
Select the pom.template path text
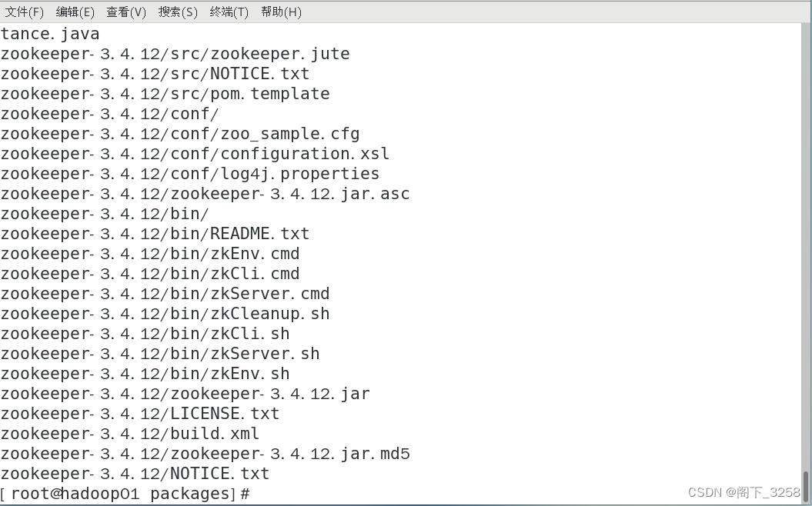(x=165, y=93)
